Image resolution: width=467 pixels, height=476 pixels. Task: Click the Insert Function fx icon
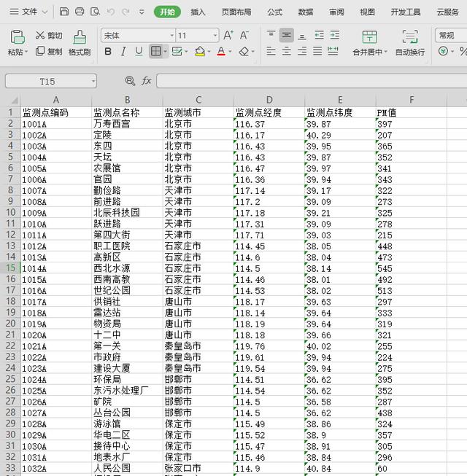click(147, 81)
